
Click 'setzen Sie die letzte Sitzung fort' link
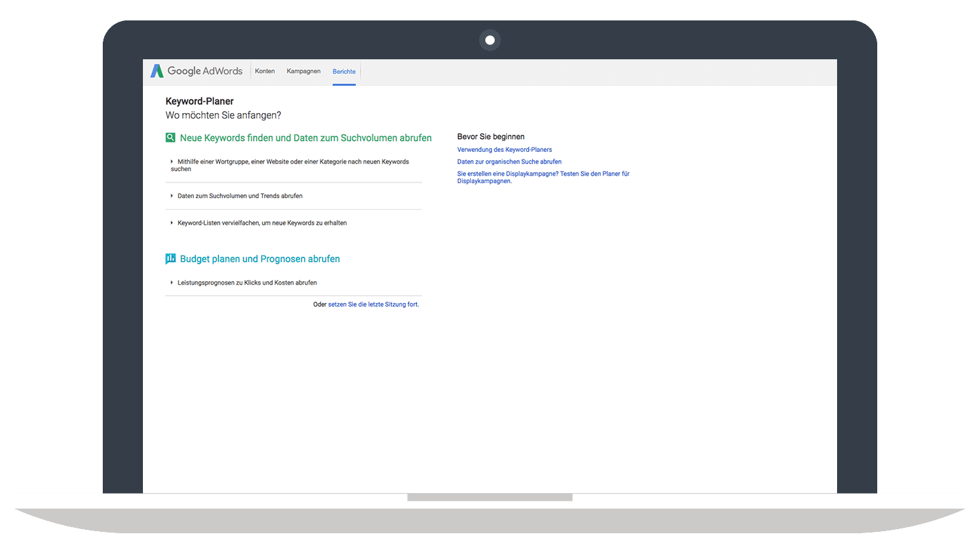373,304
